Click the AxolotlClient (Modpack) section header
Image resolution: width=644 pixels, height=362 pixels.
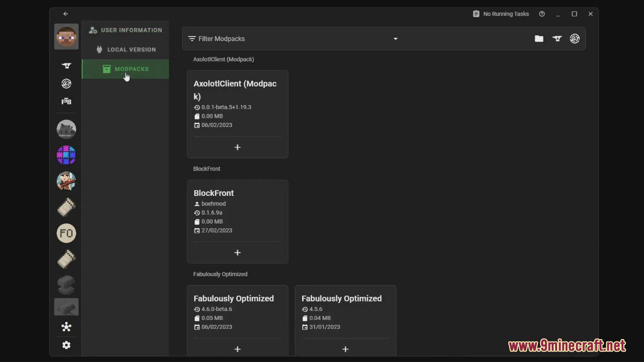click(223, 59)
